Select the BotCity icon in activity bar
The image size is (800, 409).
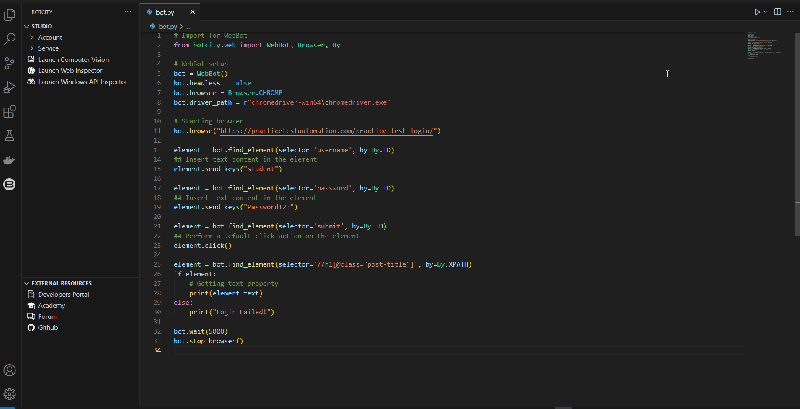coord(10,184)
